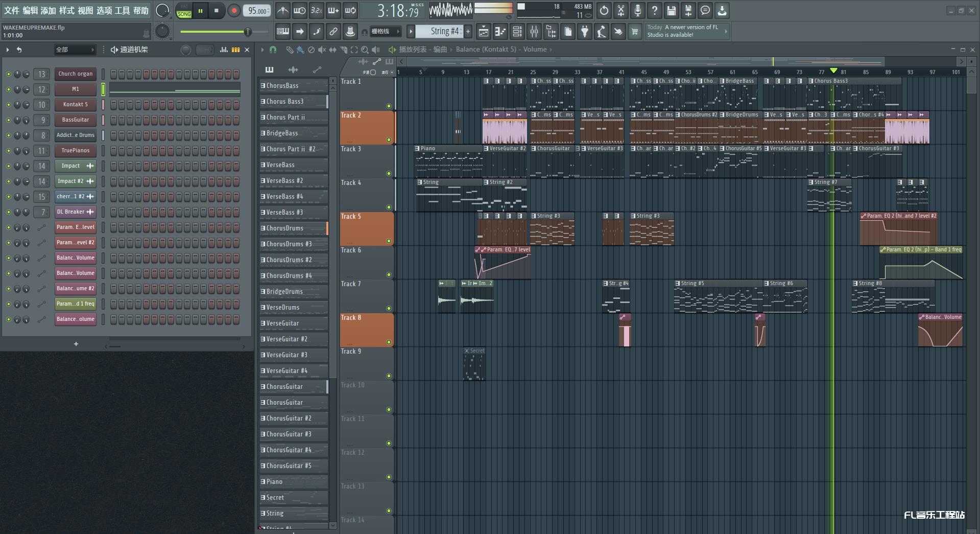Screen dimensions: 980x534
Task: Select the playlist paint brush tool
Action: [x=300, y=50]
